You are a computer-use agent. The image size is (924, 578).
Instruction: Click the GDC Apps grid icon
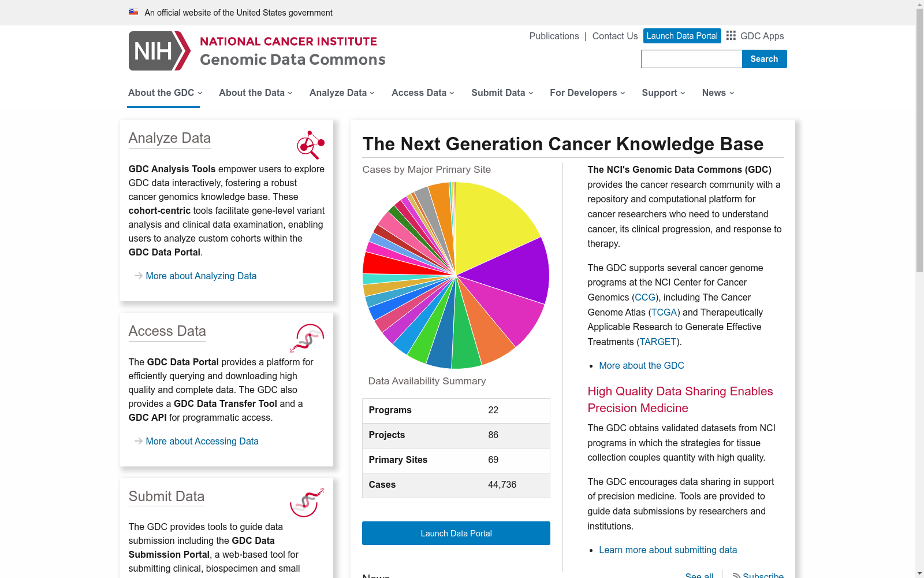pos(731,36)
